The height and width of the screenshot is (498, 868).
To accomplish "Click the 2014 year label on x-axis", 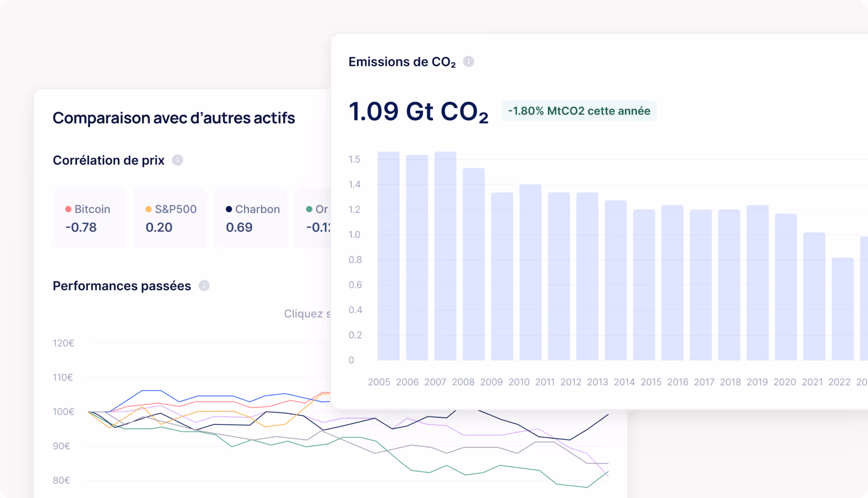I will (x=624, y=382).
